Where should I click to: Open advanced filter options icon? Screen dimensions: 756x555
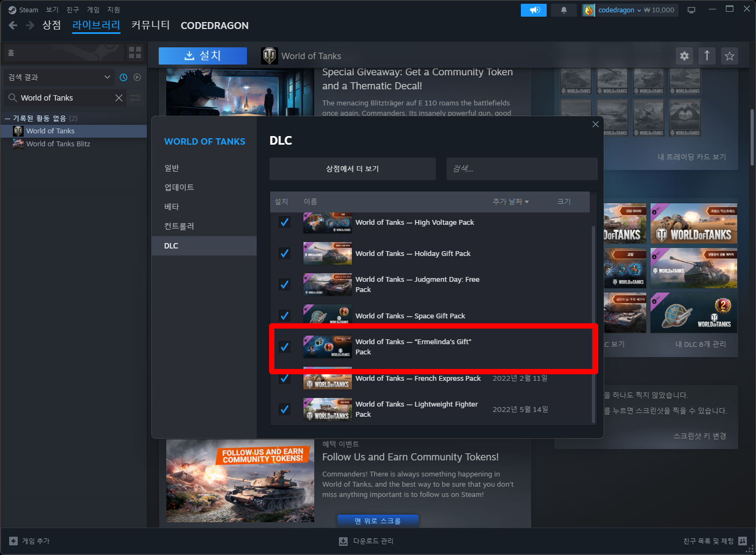click(136, 98)
